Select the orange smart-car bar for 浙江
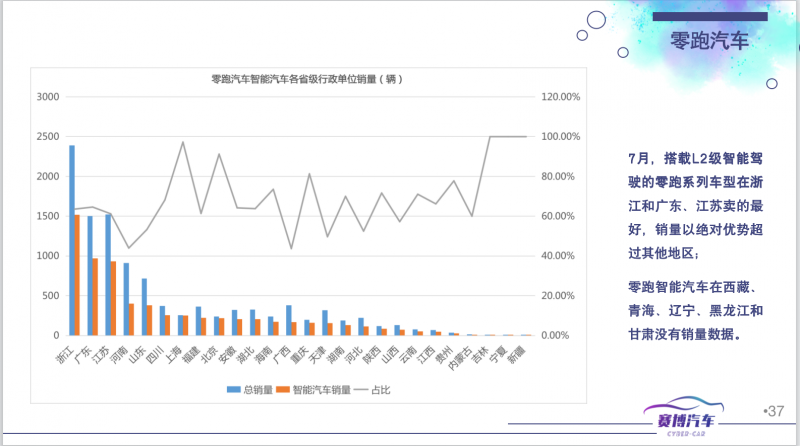Viewport: 800px width, 446px height. tap(78, 275)
